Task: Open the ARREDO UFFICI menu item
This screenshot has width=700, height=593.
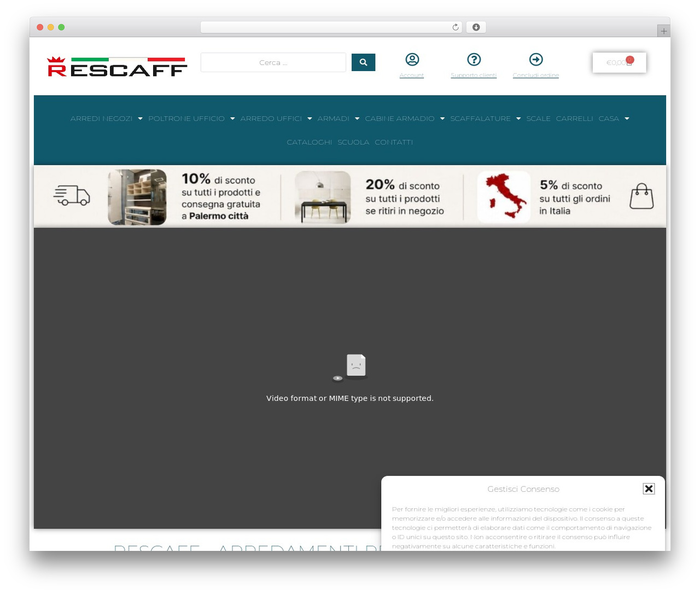Action: click(x=271, y=119)
